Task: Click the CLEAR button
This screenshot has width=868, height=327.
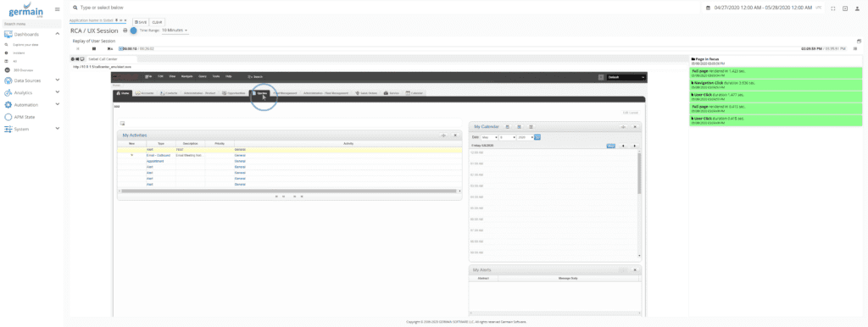Action: pos(157,21)
